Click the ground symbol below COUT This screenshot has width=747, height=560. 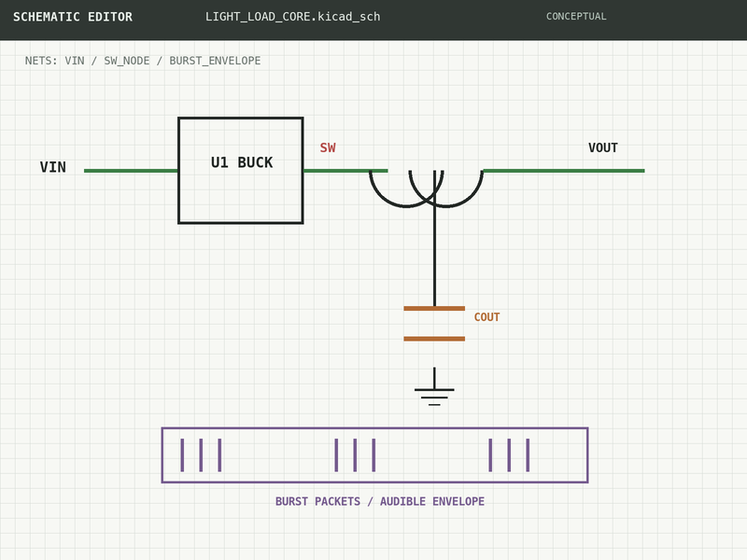(x=434, y=386)
